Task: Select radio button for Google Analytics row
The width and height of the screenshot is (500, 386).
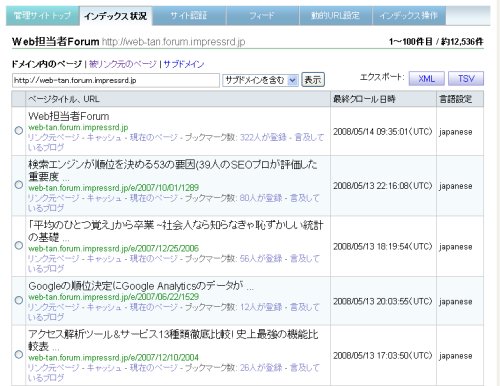Action: point(19,300)
